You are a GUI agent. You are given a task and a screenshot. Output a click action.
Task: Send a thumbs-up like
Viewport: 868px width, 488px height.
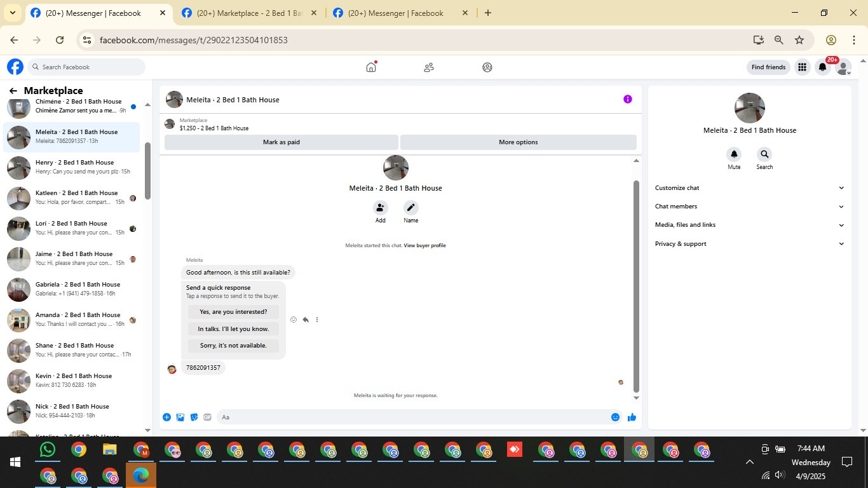[x=632, y=417]
